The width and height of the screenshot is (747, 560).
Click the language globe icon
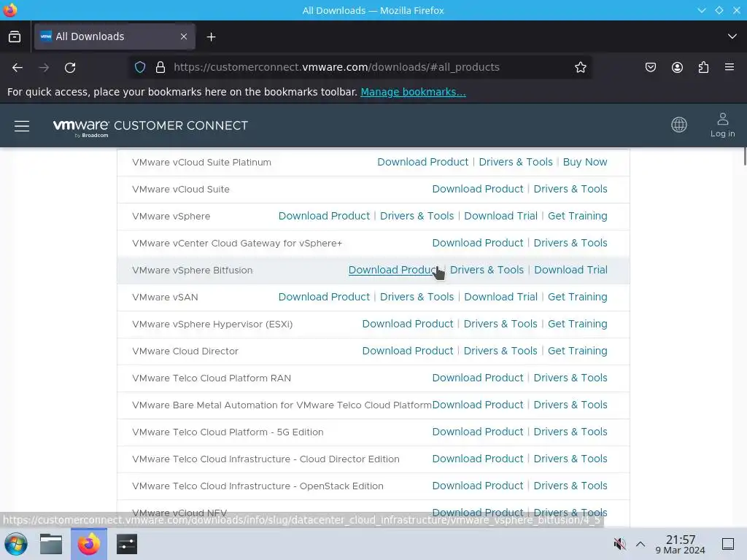(679, 125)
